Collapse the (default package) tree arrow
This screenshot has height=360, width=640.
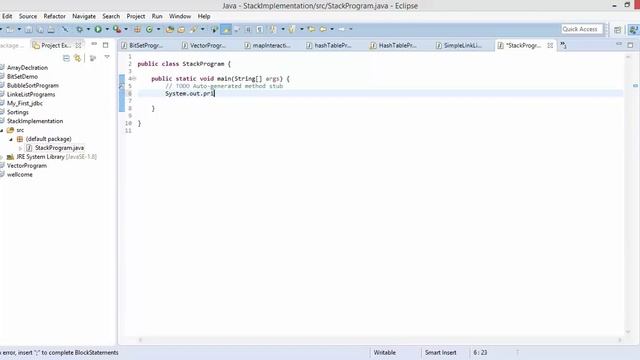coord(11,139)
